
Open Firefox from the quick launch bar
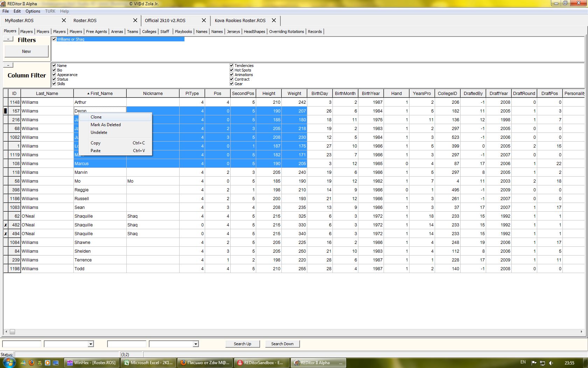[31, 363]
